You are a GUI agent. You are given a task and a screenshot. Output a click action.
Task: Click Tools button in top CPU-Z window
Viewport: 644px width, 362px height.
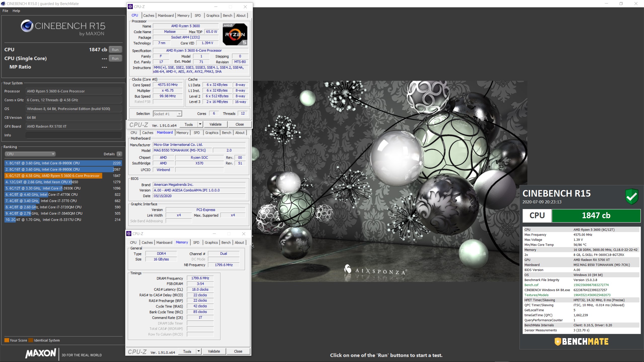coord(189,124)
